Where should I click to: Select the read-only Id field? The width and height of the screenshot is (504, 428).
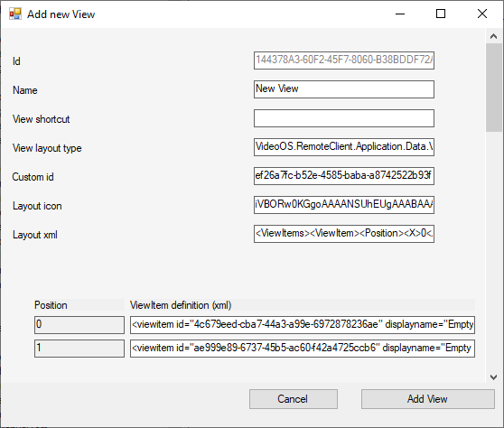(344, 60)
